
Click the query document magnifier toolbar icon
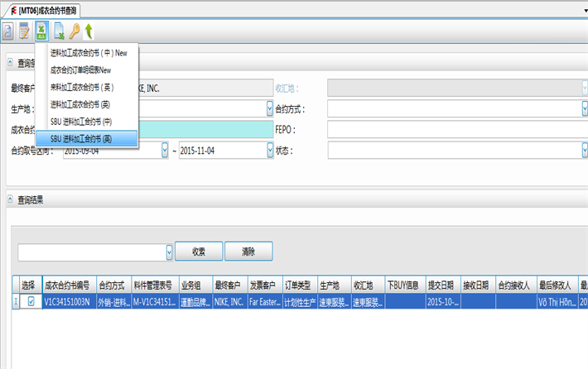point(7,32)
